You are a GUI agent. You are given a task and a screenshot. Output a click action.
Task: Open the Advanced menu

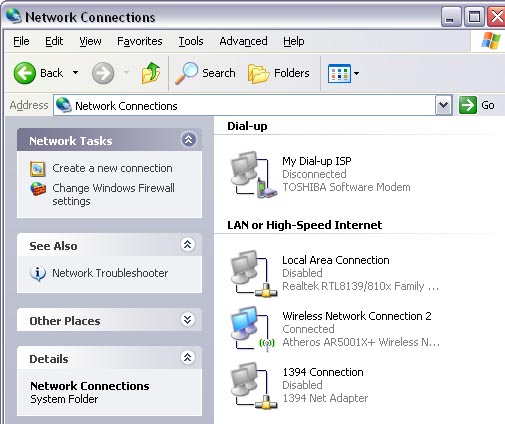coord(243,41)
